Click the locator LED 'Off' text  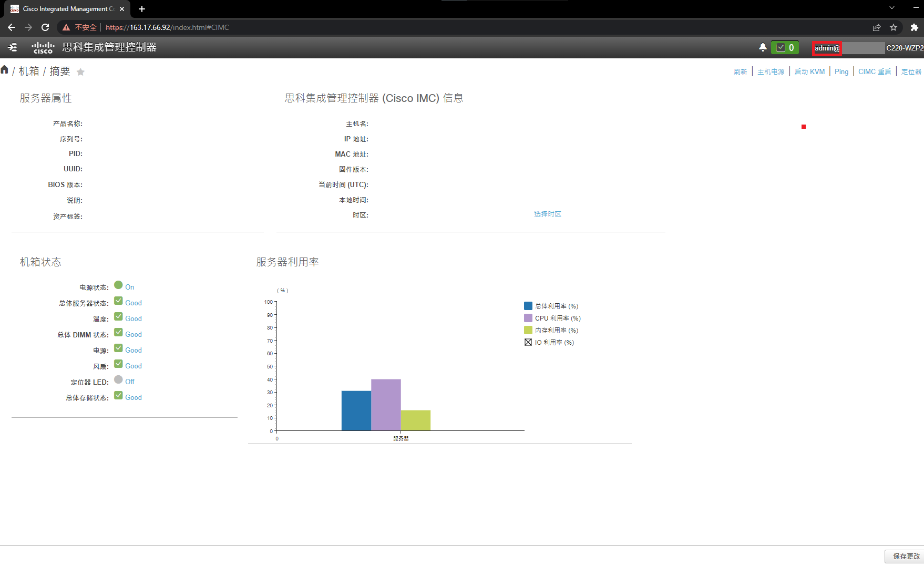[130, 382]
